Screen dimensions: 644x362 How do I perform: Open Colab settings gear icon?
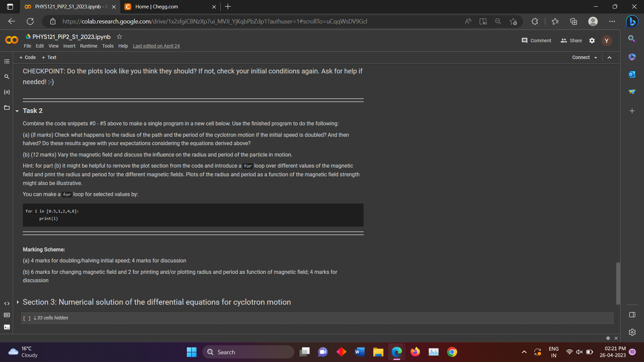[x=592, y=41]
